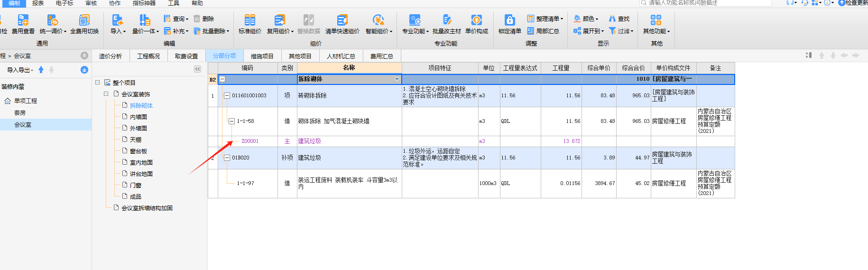Open the 其他功能 grid icon
The height and width of the screenshot is (270, 868).
tap(656, 20)
